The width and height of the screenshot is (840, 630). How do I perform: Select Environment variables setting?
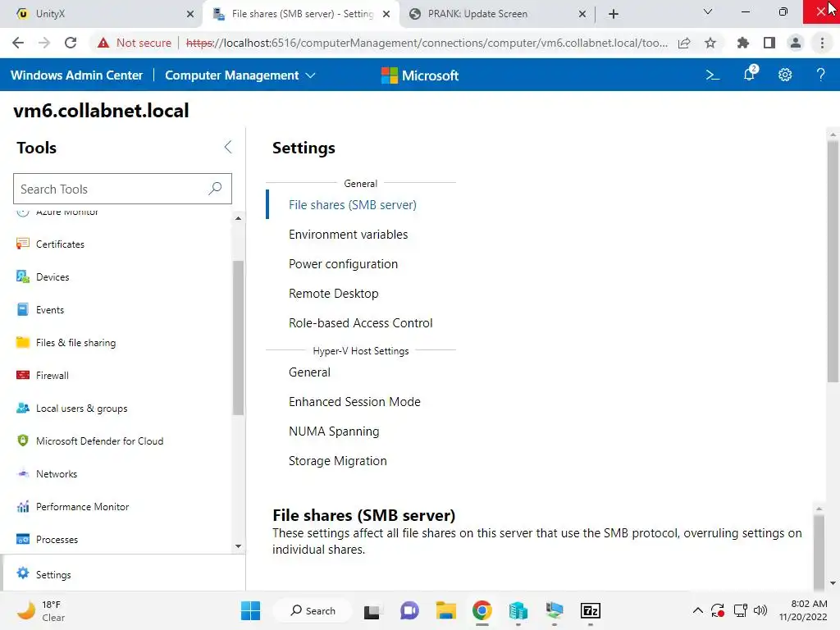pyautogui.click(x=348, y=234)
